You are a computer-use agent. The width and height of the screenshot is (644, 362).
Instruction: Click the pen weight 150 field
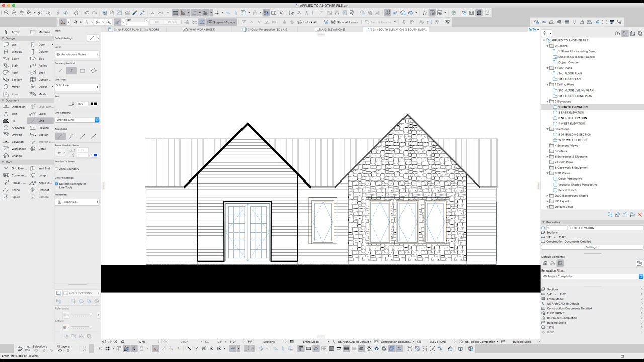pyautogui.click(x=82, y=104)
